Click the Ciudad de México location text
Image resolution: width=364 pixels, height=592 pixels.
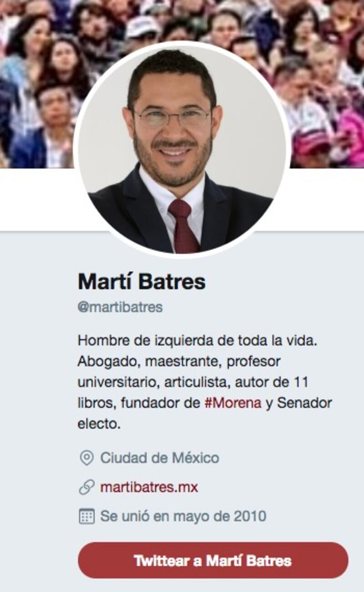pos(160,458)
